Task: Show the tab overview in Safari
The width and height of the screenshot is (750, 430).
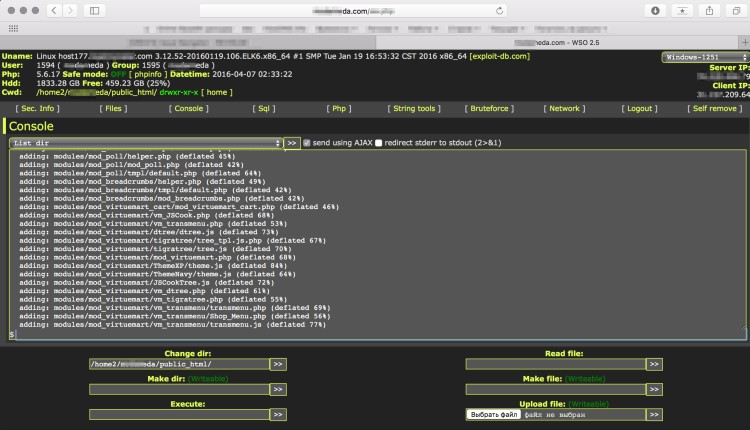Action: pos(735,10)
